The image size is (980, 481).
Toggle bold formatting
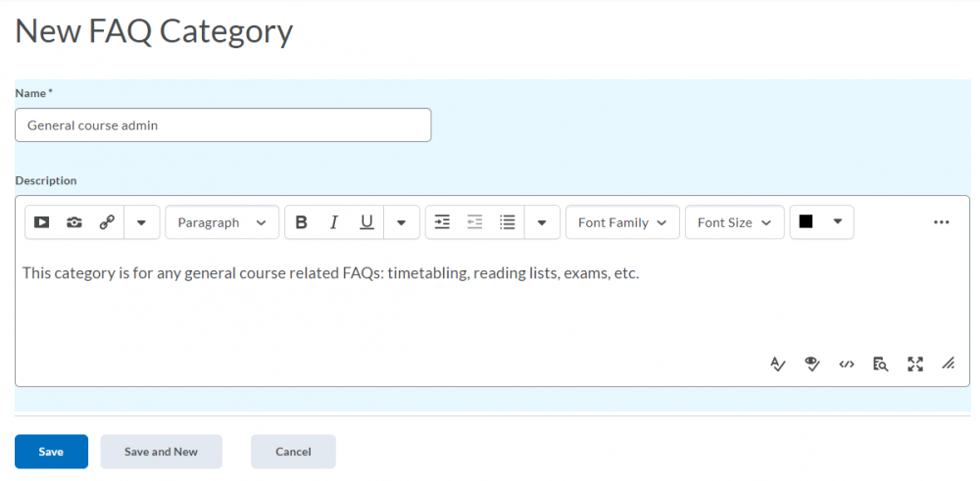(301, 222)
